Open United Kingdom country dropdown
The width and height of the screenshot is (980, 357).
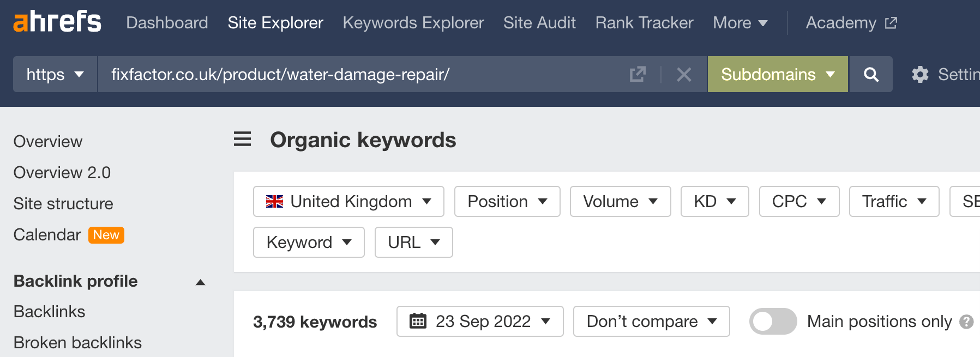click(348, 202)
